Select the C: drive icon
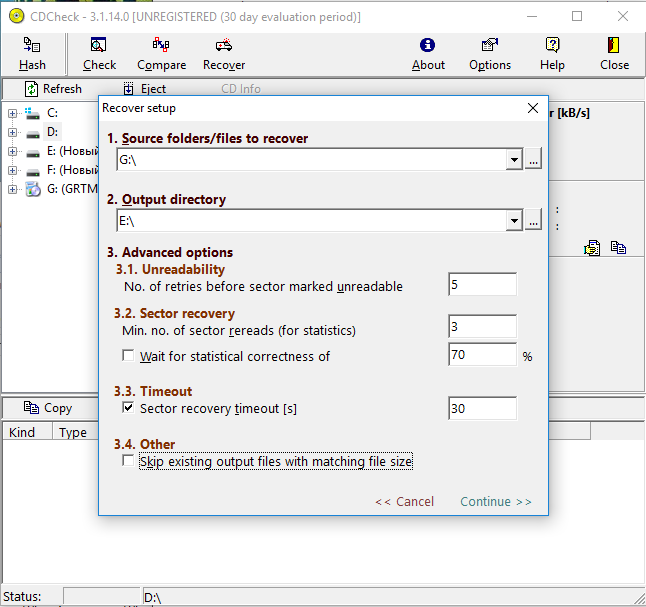The width and height of the screenshot is (646, 607). tap(32, 113)
